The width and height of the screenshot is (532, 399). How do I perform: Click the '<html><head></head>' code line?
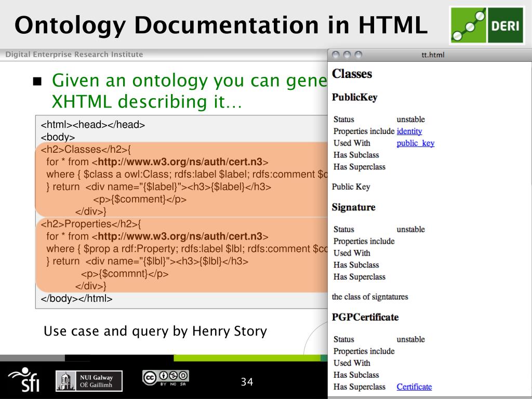tap(92, 125)
